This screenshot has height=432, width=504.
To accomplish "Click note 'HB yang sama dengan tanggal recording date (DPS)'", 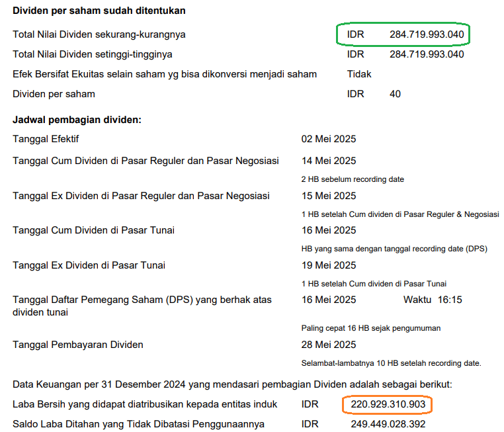I will tap(394, 249).
